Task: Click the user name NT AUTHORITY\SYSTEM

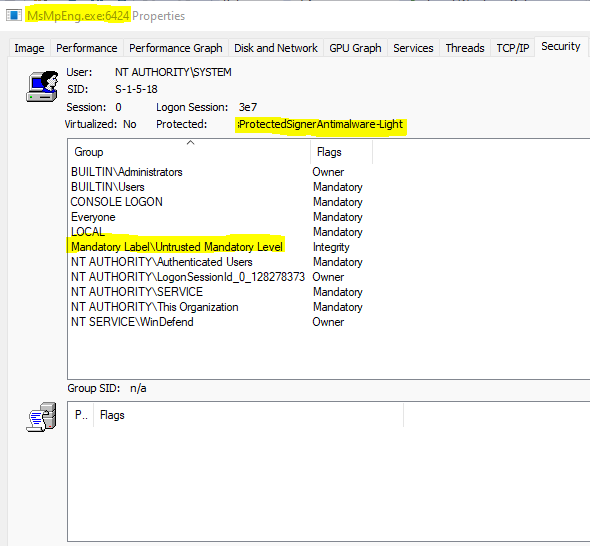Action: 173,72
